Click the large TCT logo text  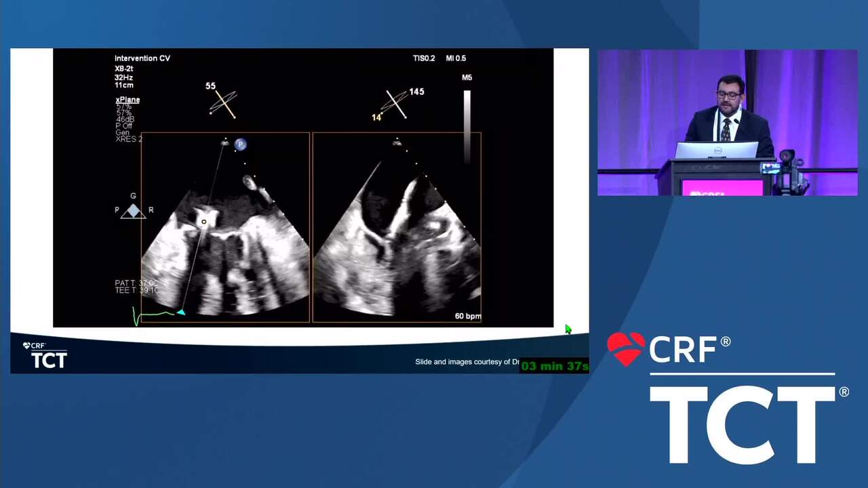tap(743, 425)
